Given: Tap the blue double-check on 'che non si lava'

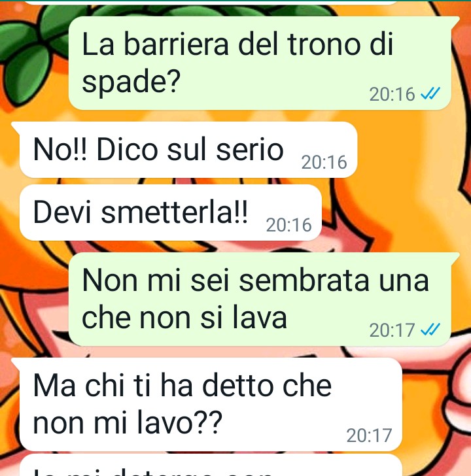Looking at the screenshot, I should (x=430, y=330).
